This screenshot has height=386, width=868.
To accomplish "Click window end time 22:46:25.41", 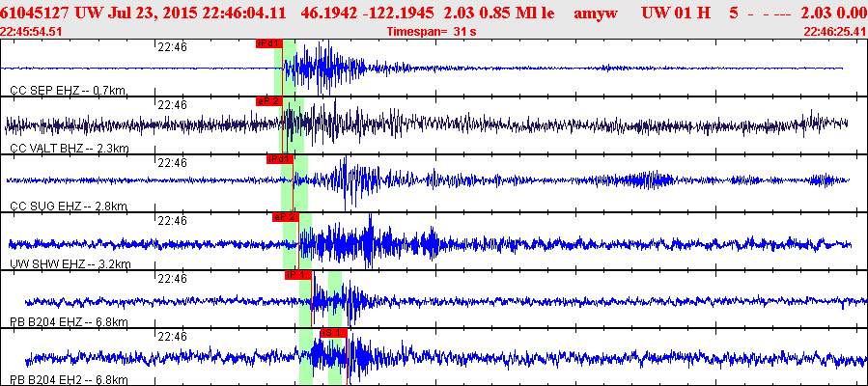I will coord(835,32).
